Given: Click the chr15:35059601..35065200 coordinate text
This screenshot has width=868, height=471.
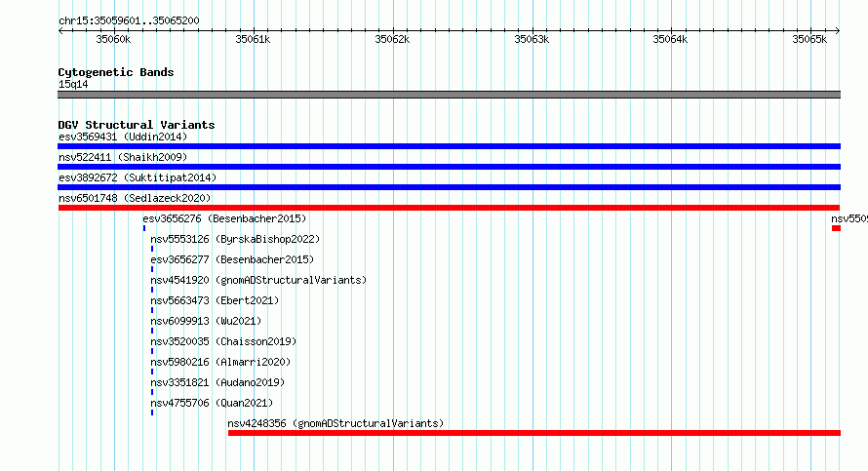Looking at the screenshot, I should coord(129,20).
